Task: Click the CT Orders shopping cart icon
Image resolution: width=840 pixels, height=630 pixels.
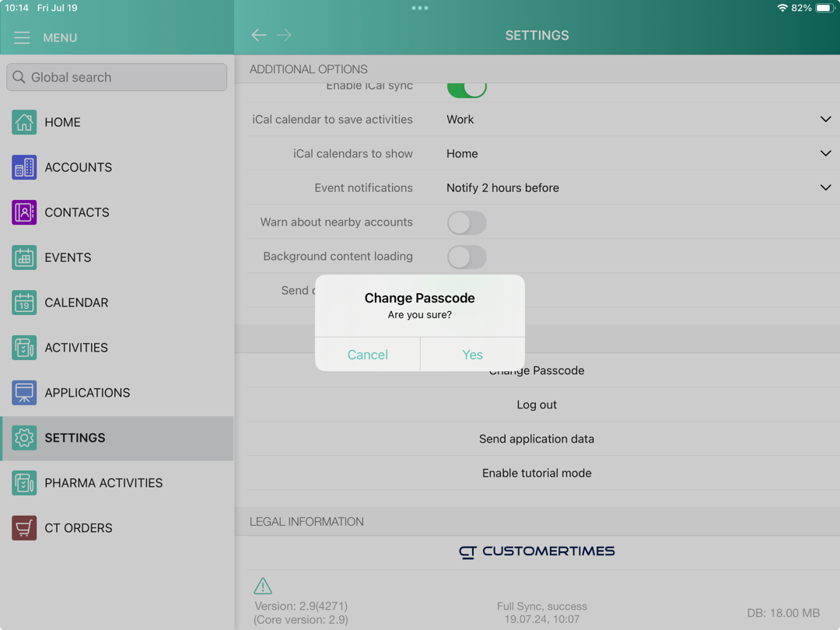Action: pyautogui.click(x=24, y=528)
